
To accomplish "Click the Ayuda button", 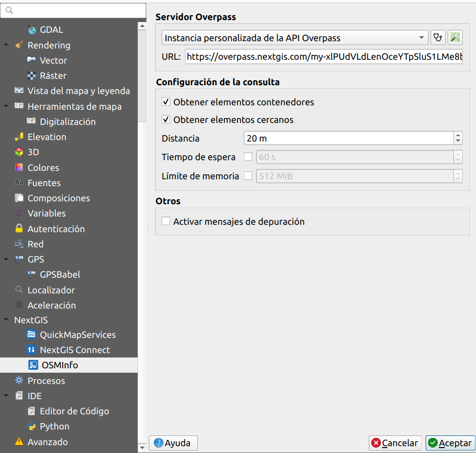I will click(x=173, y=443).
